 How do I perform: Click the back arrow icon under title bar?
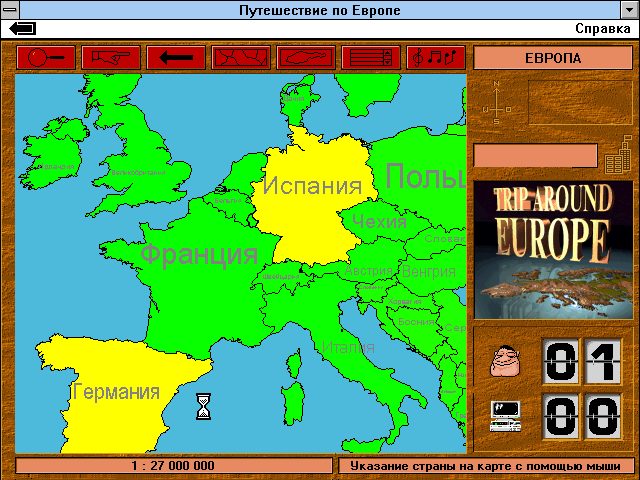tap(23, 29)
